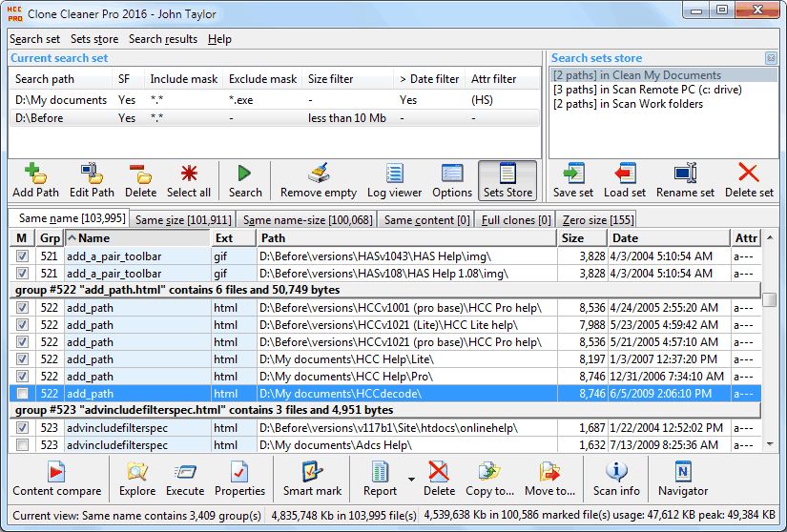Select the D:\Before search path row
Screen dimensions: 787x532
tap(275, 118)
